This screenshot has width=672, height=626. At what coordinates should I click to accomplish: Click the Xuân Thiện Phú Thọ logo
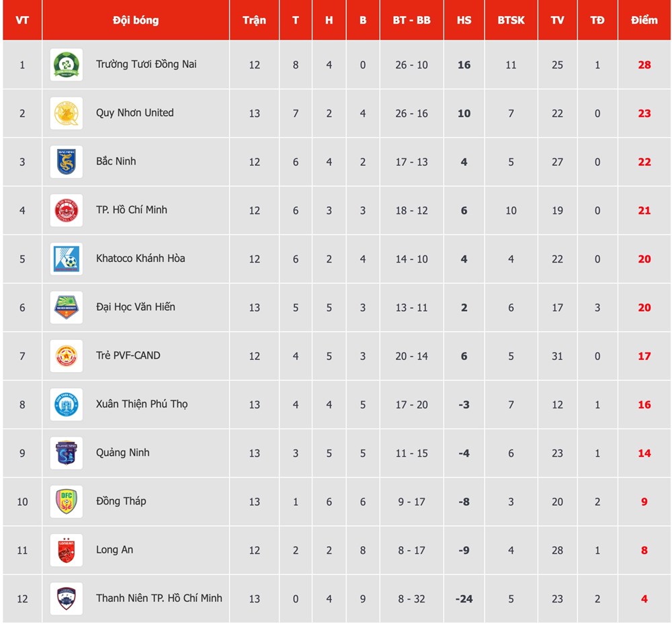[x=67, y=404]
